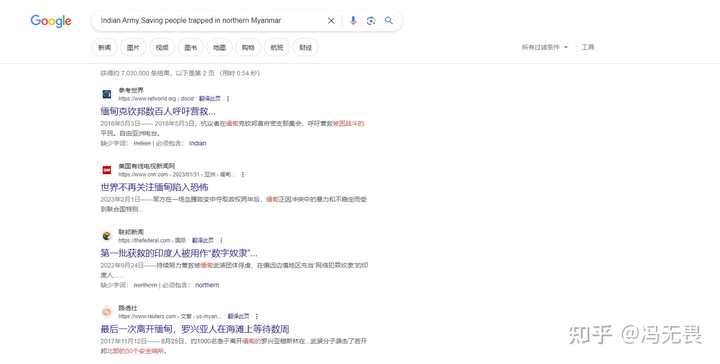Click the Reuters result favicon
This screenshot has width=720, height=364.
tap(107, 312)
